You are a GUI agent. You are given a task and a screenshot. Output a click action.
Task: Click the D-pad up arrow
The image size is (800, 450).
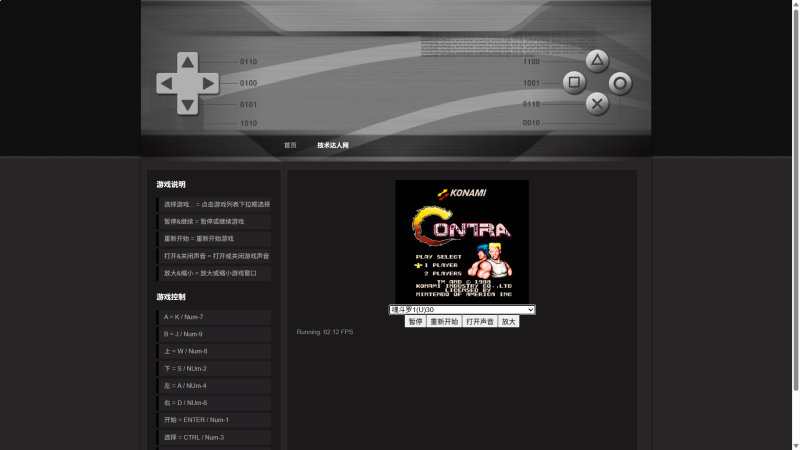187,62
